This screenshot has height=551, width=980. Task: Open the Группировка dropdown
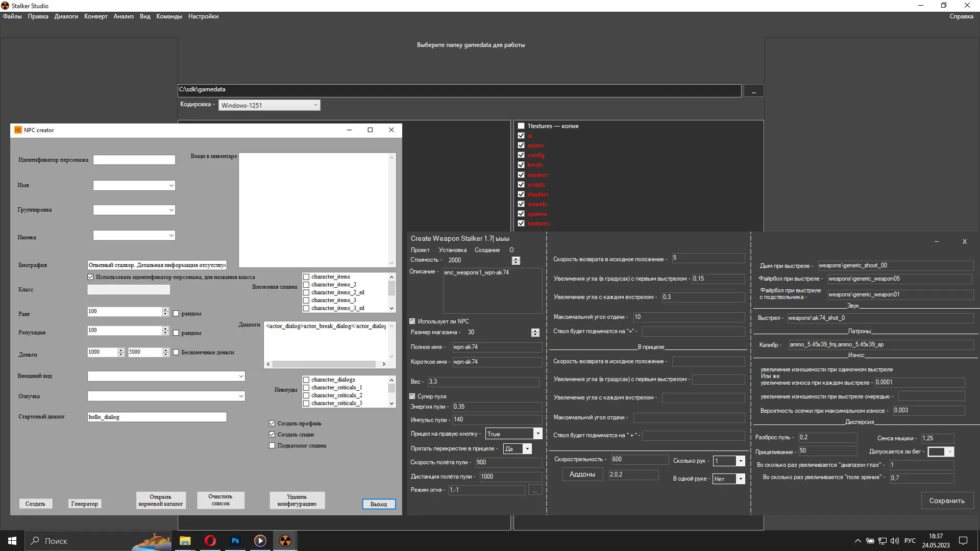point(171,210)
